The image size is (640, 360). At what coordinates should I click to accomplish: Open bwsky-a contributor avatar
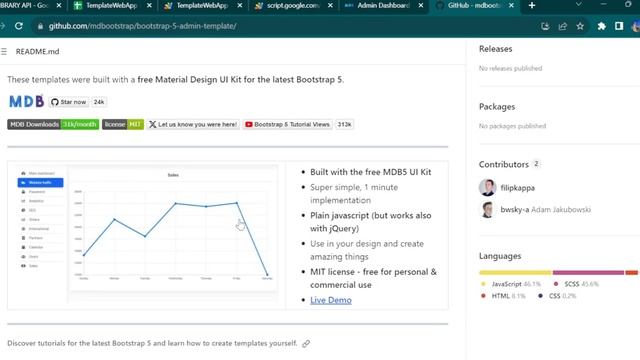487,210
